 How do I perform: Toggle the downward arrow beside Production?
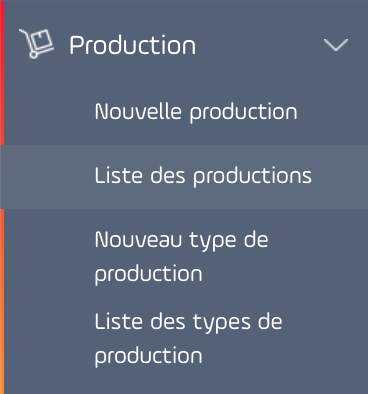click(336, 45)
